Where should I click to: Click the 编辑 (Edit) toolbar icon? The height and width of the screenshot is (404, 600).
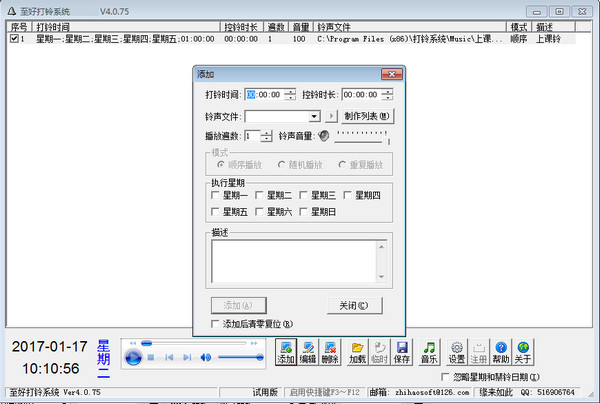tap(309, 351)
